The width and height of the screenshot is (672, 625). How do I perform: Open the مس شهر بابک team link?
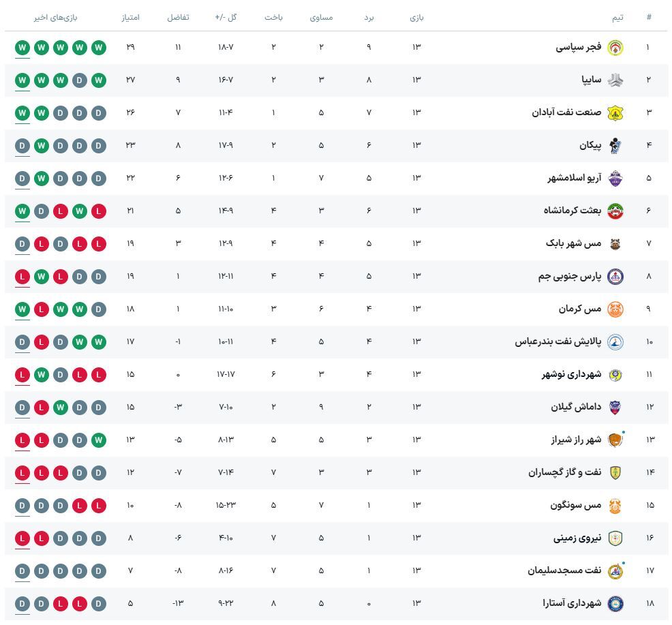pyautogui.click(x=573, y=243)
